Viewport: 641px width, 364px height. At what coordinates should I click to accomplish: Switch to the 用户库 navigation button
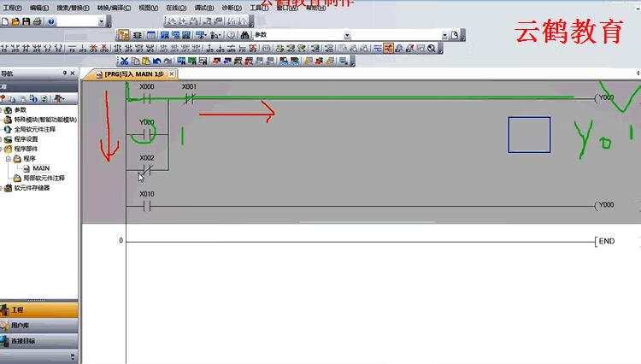38,326
